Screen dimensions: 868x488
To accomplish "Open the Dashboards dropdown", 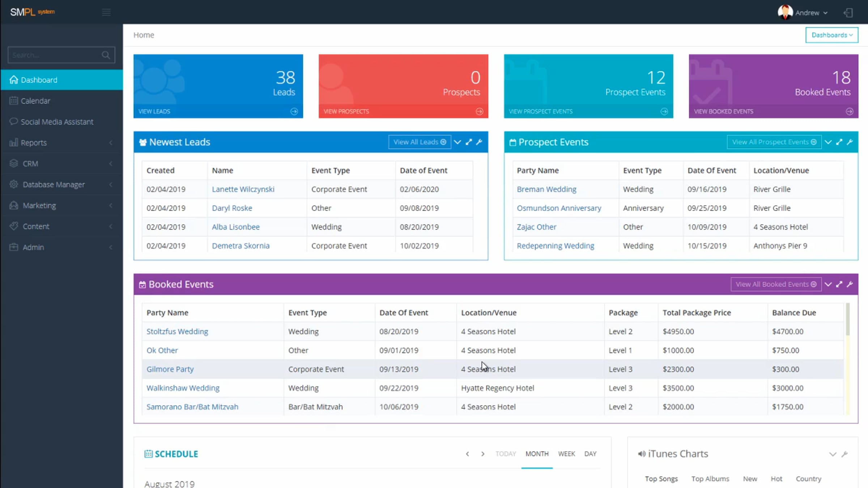I will coord(832,35).
